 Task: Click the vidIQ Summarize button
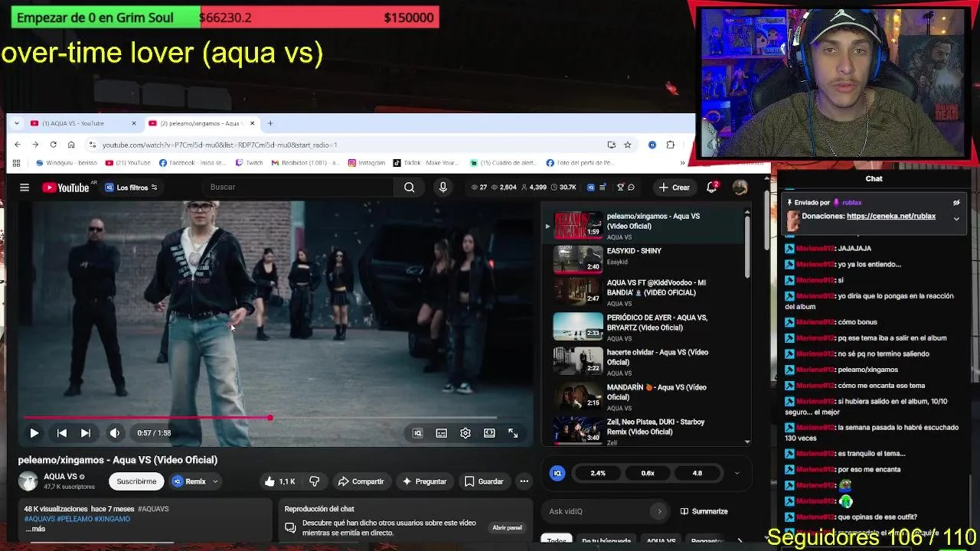pyautogui.click(x=703, y=511)
